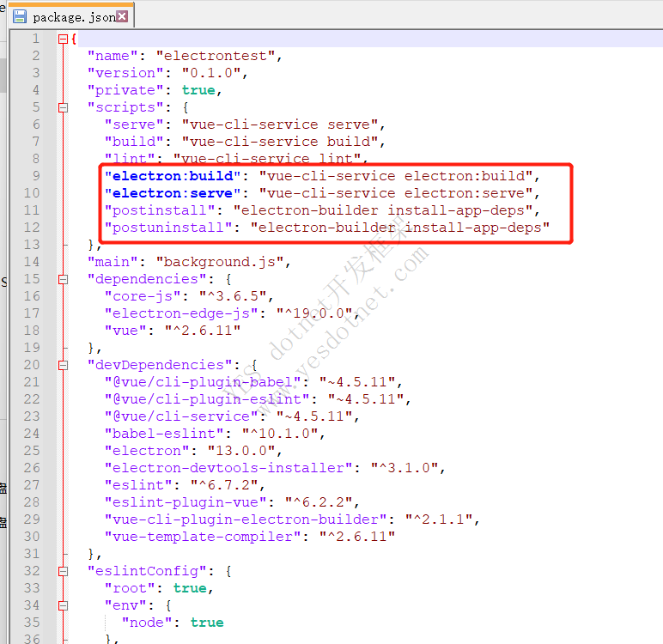Click the "electron:build" key
The image size is (663, 644).
click(173, 176)
